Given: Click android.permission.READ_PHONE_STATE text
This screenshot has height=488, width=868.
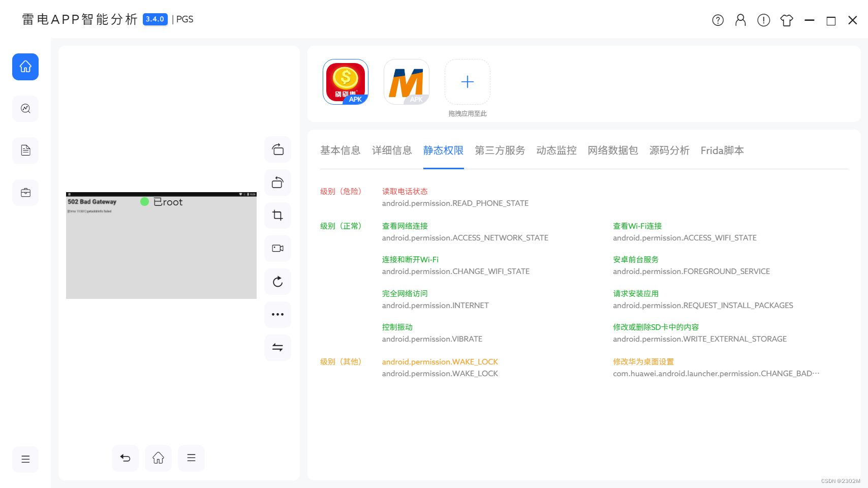Looking at the screenshot, I should pos(455,203).
